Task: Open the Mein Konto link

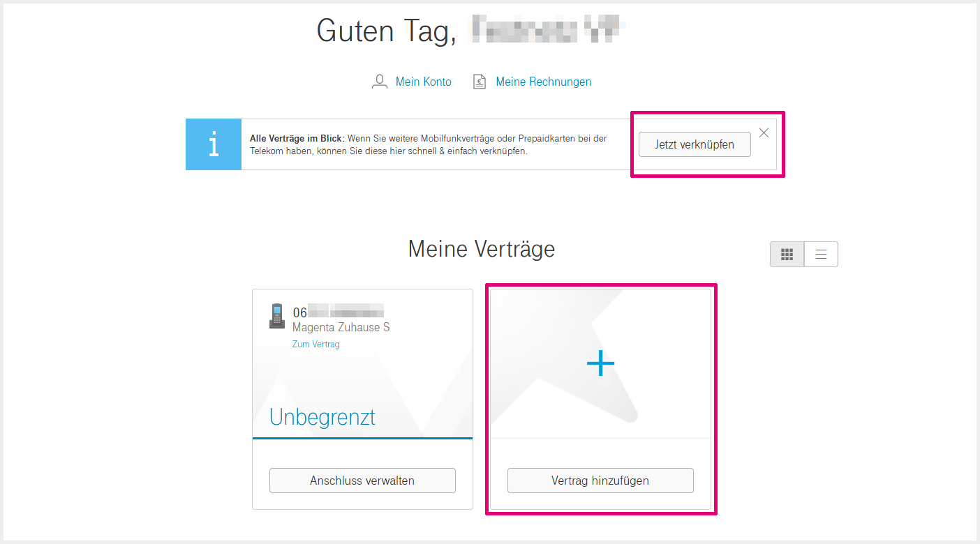Action: point(423,82)
